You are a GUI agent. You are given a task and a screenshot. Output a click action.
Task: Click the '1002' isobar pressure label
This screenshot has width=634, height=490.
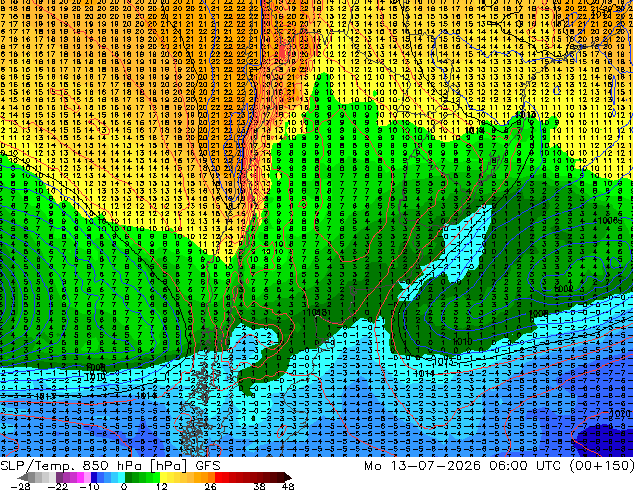point(563,289)
